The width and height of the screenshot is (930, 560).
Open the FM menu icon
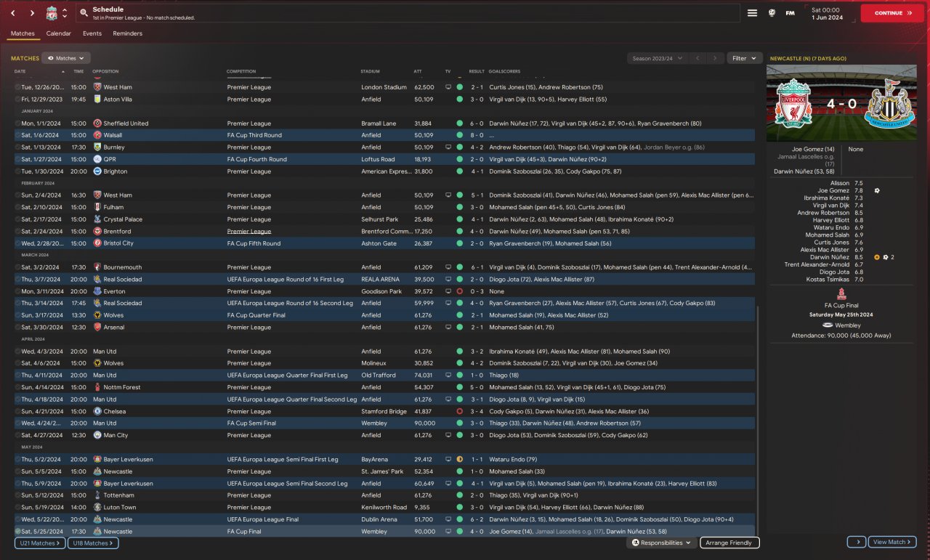point(790,13)
